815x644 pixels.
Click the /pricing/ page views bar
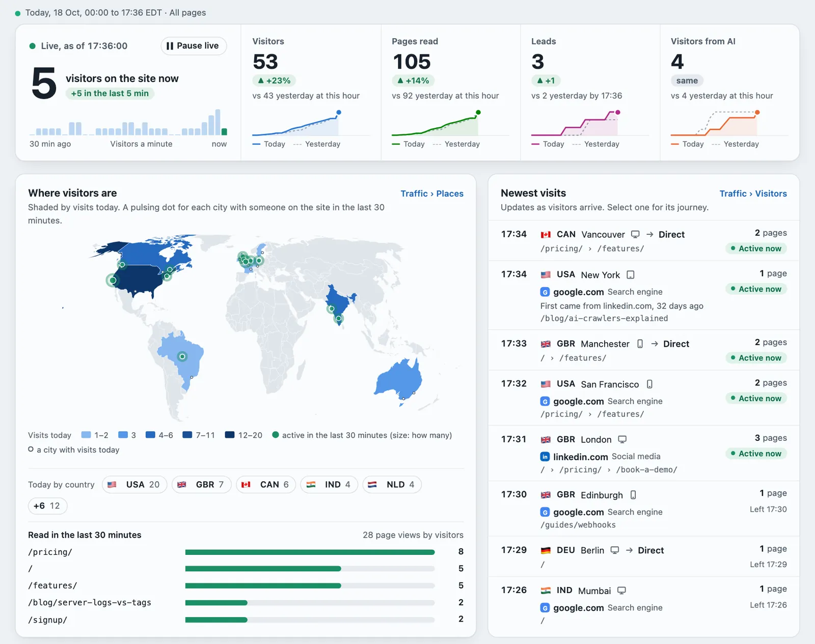(310, 552)
